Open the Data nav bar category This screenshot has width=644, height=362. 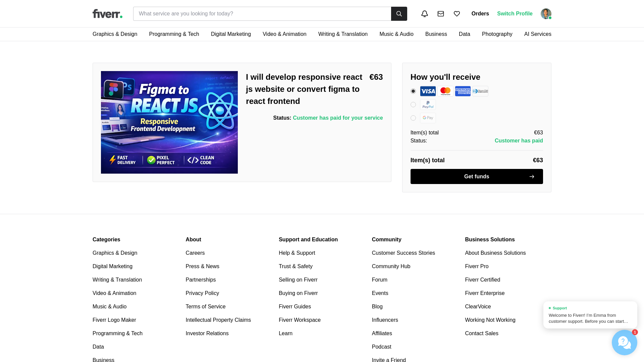tap(464, 34)
